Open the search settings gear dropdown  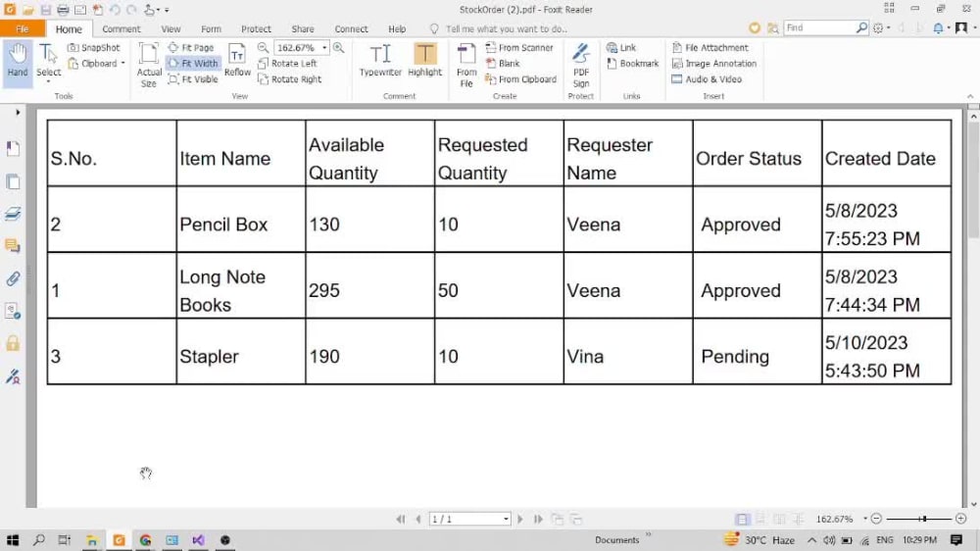881,27
